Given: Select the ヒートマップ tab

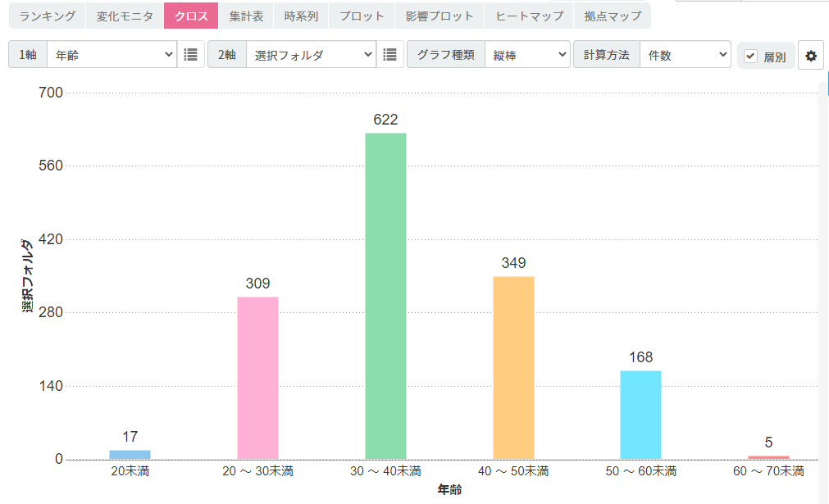Looking at the screenshot, I should [x=529, y=16].
